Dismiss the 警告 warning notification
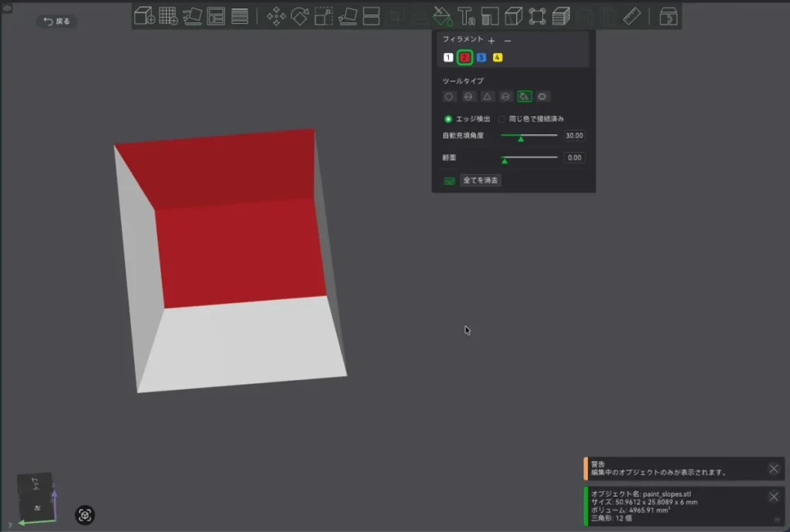The image size is (790, 532). (774, 469)
